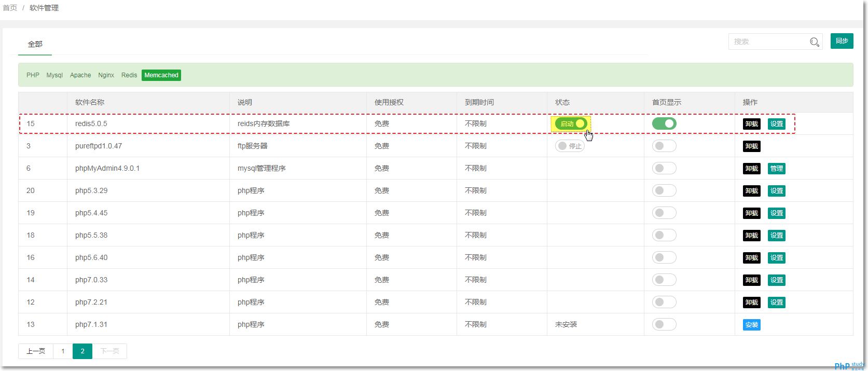Uninstall redis5.0.5 using 卸载 button
Viewport: 868px width, 371px height.
(x=751, y=124)
